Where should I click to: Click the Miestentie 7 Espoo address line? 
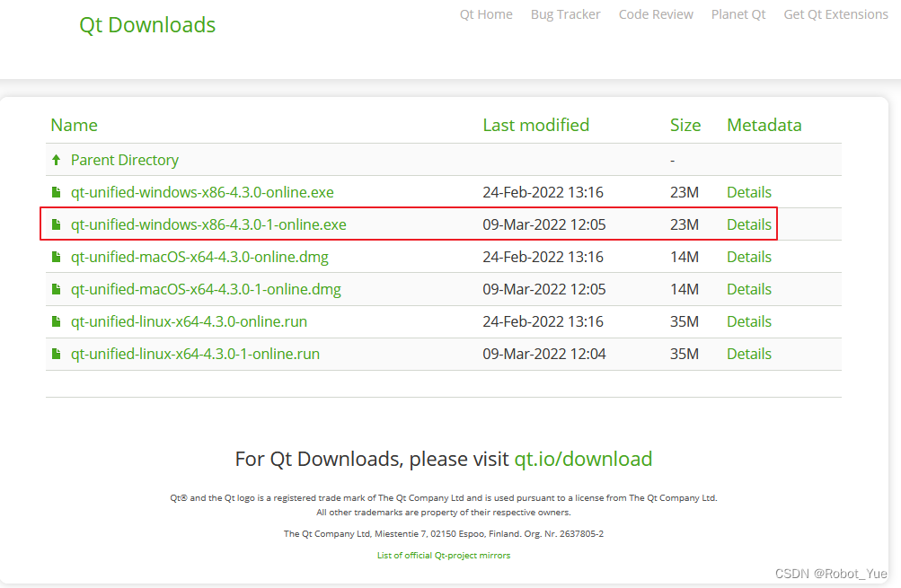[x=444, y=533]
